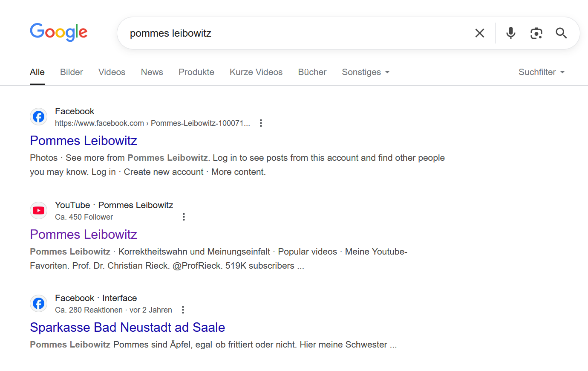
Task: Click 'Ca. 450 Follower' text
Action: [84, 217]
